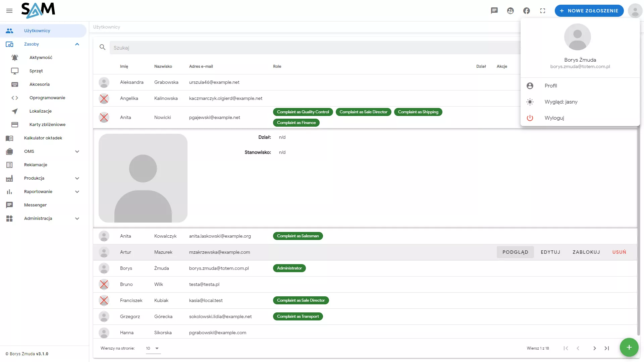Click PODGLĄD for Artur Mazurek
Image resolution: width=644 pixels, height=362 pixels.
(515, 252)
